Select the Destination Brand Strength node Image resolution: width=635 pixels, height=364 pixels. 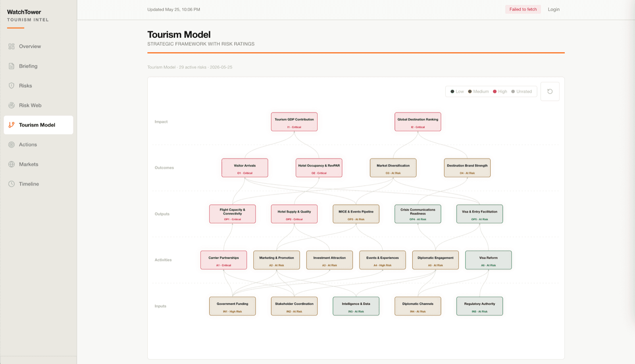[467, 168]
